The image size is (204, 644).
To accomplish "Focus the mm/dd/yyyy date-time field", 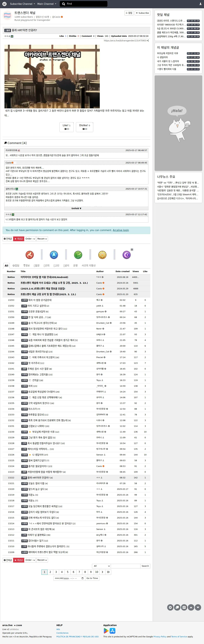I will [x=69, y=578].
